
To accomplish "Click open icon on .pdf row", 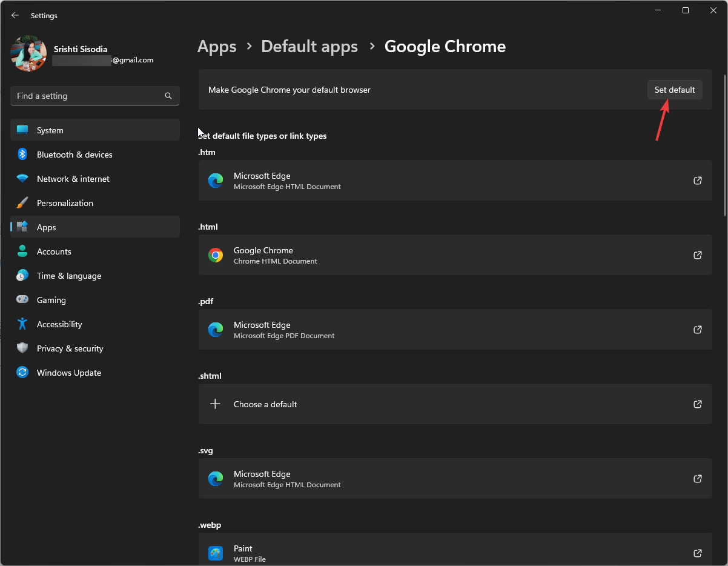I will 698,330.
